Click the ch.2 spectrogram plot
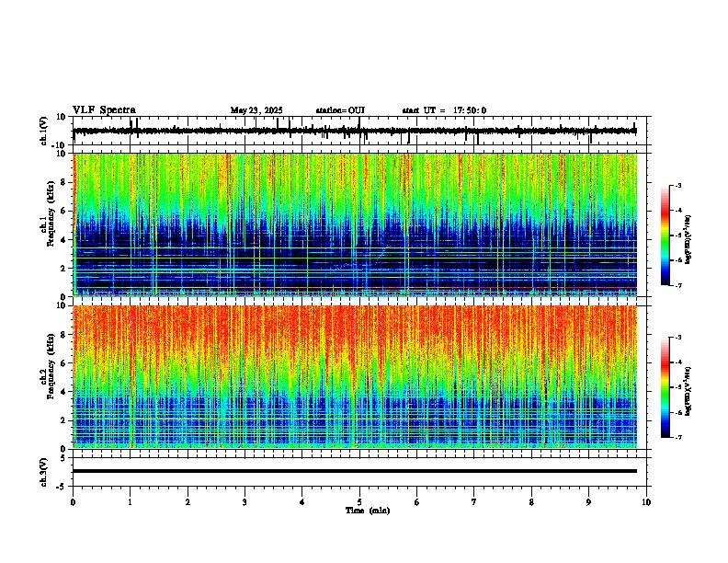Viewport: 728px width, 563px height. 355,377
